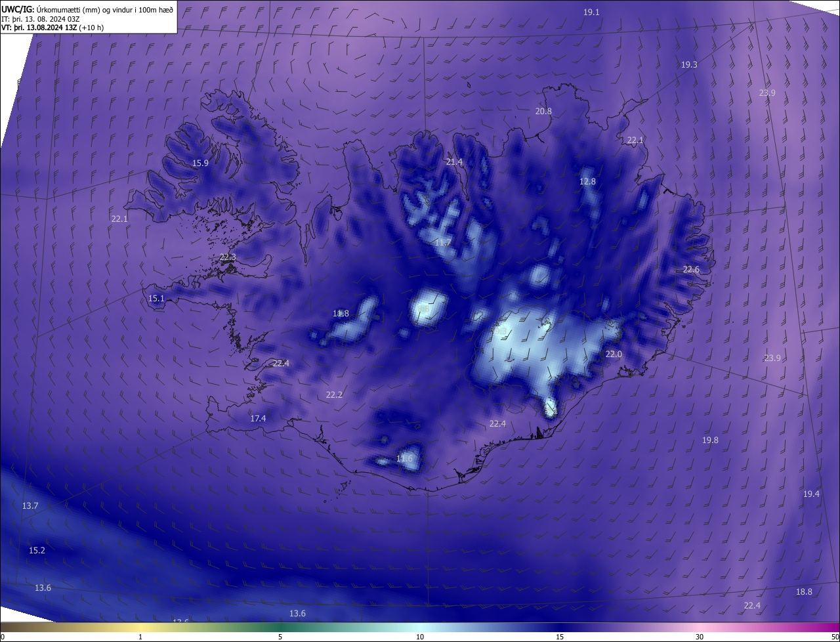
Task: Click the 13.7 value label
Action: (30, 506)
